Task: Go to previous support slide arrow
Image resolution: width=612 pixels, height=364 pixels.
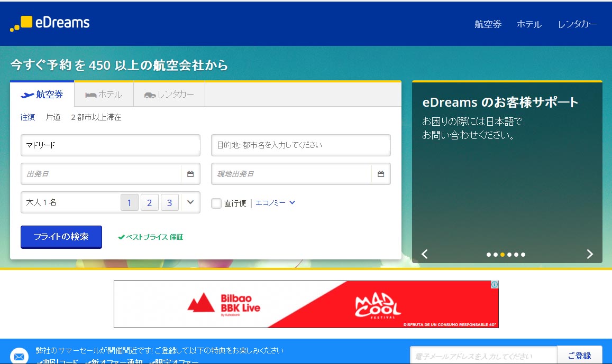Action: click(x=424, y=254)
